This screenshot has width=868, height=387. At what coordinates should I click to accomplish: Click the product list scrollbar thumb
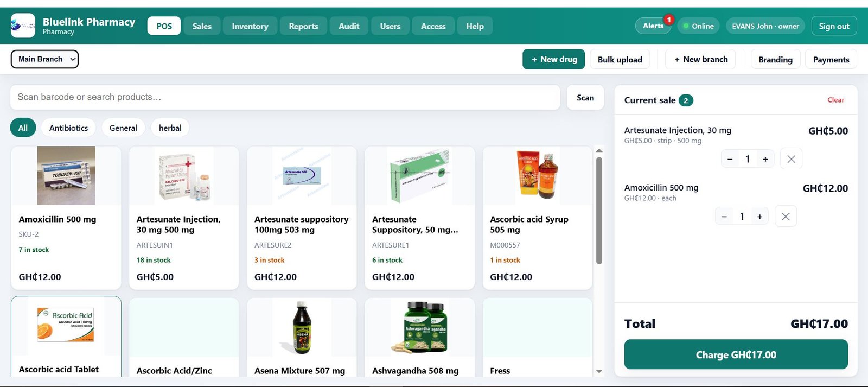[599, 211]
